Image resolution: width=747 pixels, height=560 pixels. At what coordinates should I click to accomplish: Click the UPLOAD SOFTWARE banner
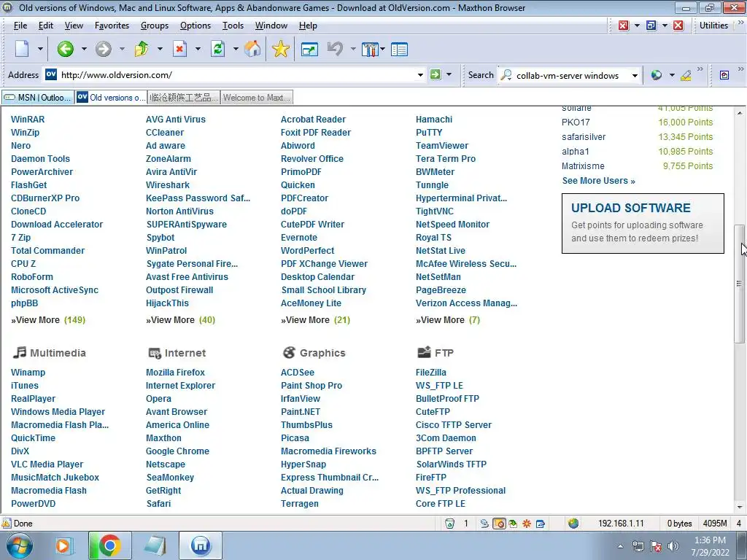[643, 223]
